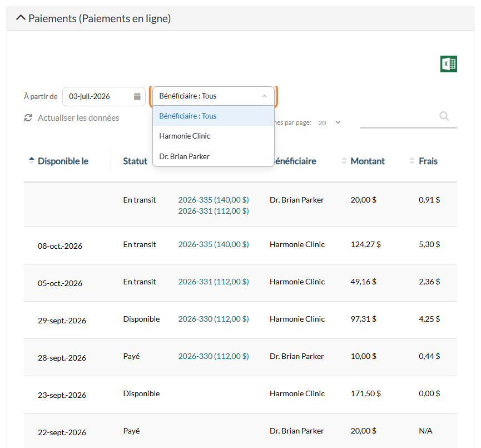Open invoice 2026-330 in 29-sept.-2026 row

214,319
